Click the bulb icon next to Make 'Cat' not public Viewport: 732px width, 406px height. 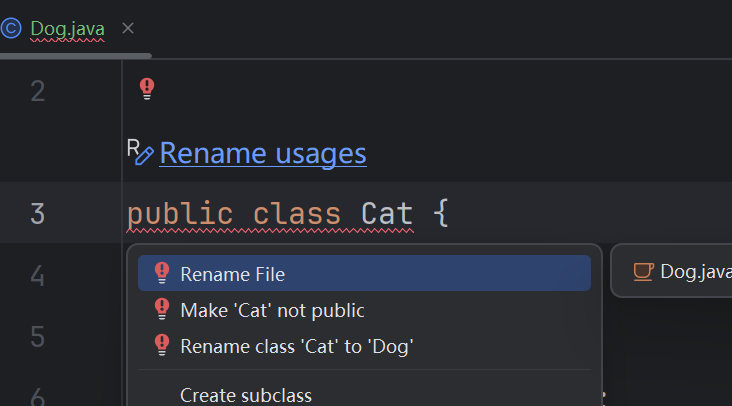(162, 309)
